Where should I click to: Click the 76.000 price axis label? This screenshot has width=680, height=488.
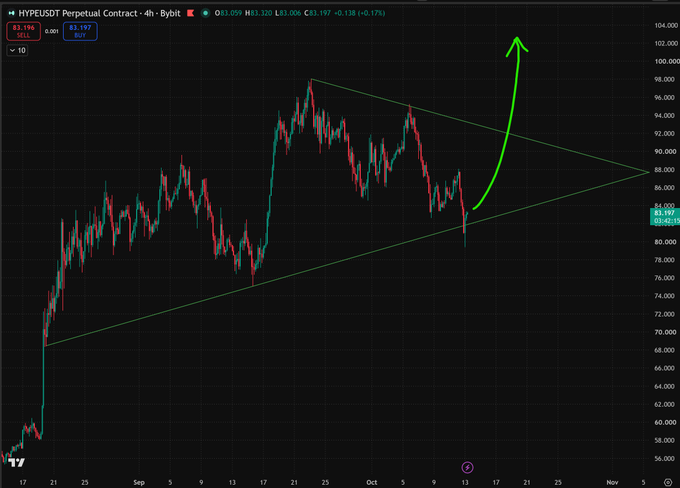(x=664, y=278)
